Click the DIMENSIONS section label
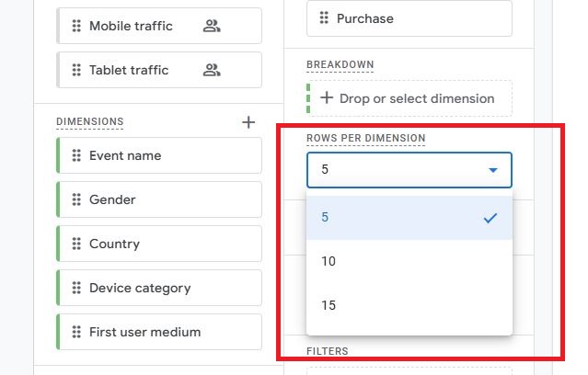 (89, 121)
